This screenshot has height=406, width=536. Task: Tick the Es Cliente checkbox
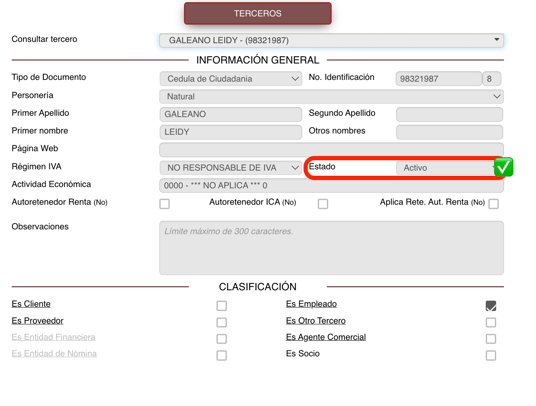(222, 306)
